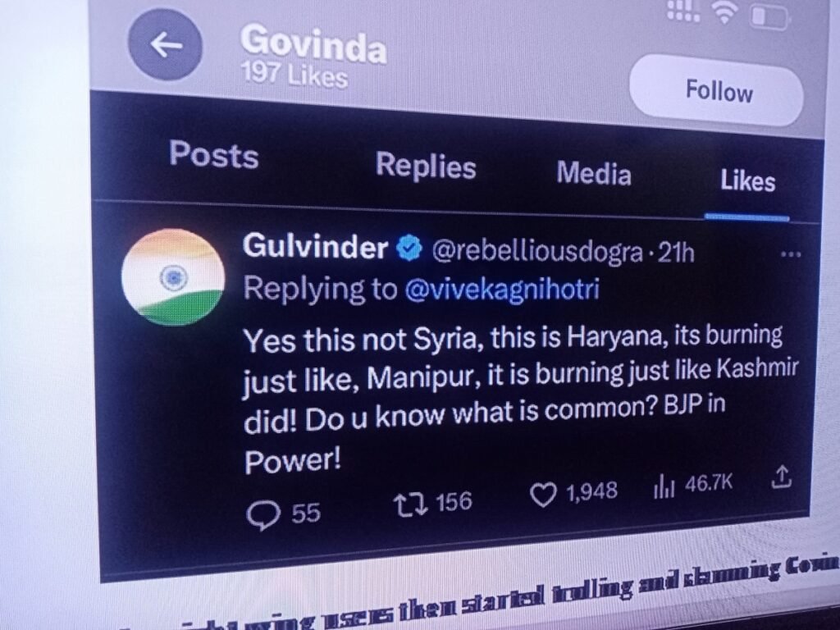840x630 pixels.
Task: Select the Likes tab
Action: coord(747,180)
